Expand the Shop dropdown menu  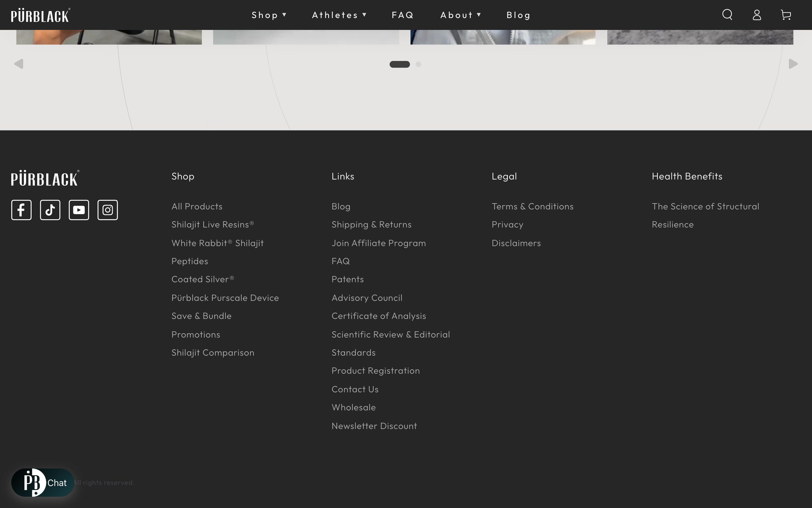click(x=269, y=15)
